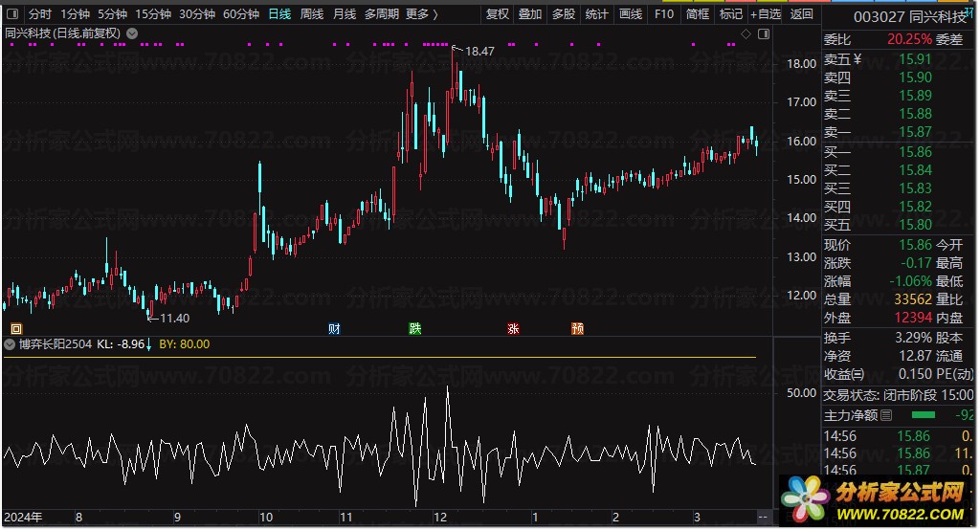
Task: Open the 主力净额 detail icon
Action: pos(885,415)
